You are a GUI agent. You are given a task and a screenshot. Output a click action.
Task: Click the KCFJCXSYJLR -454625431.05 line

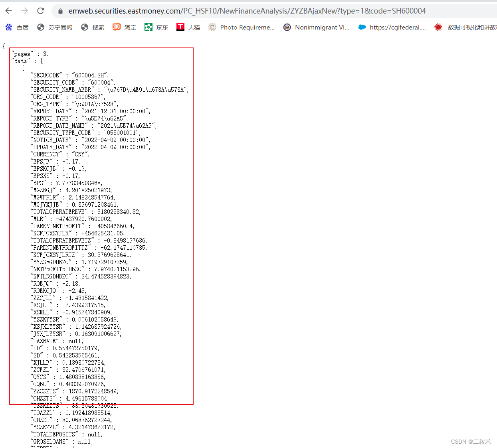coord(78,233)
